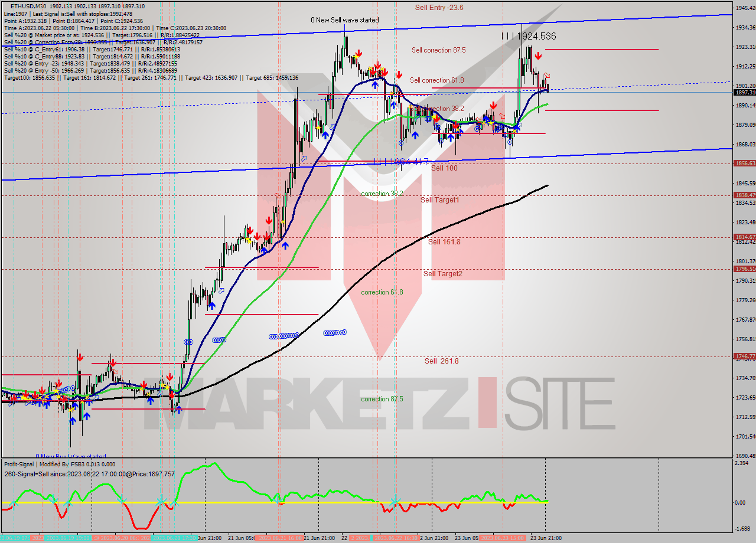Viewport: 756px width, 543px height.
Task: Click the red 1796.51 price level tag
Action: [x=744, y=269]
